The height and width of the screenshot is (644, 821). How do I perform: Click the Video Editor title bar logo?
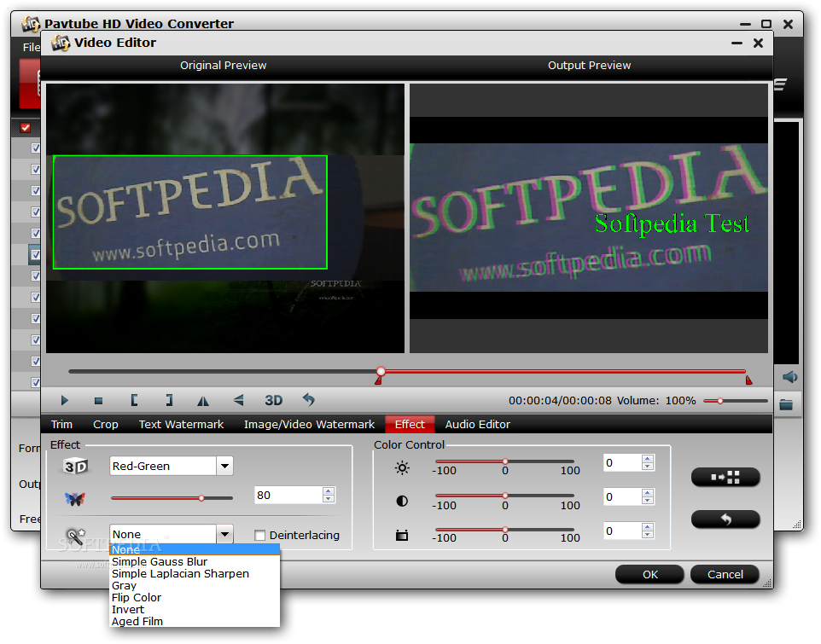(x=61, y=43)
